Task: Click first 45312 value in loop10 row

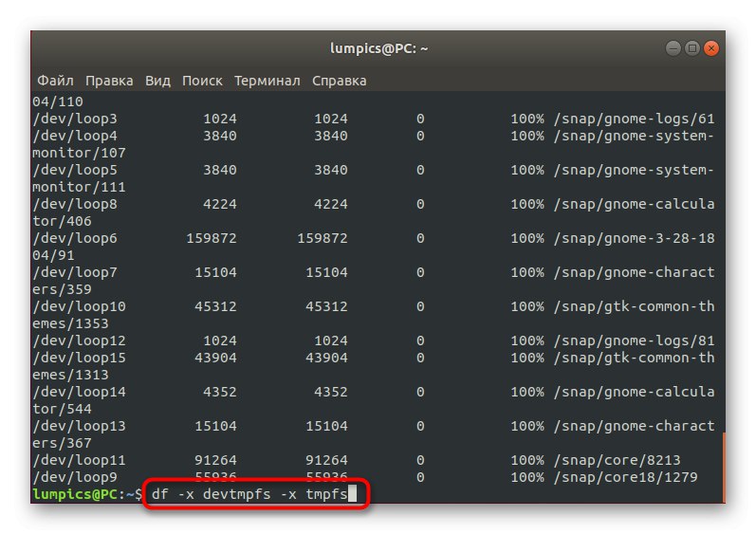Action: (x=216, y=307)
